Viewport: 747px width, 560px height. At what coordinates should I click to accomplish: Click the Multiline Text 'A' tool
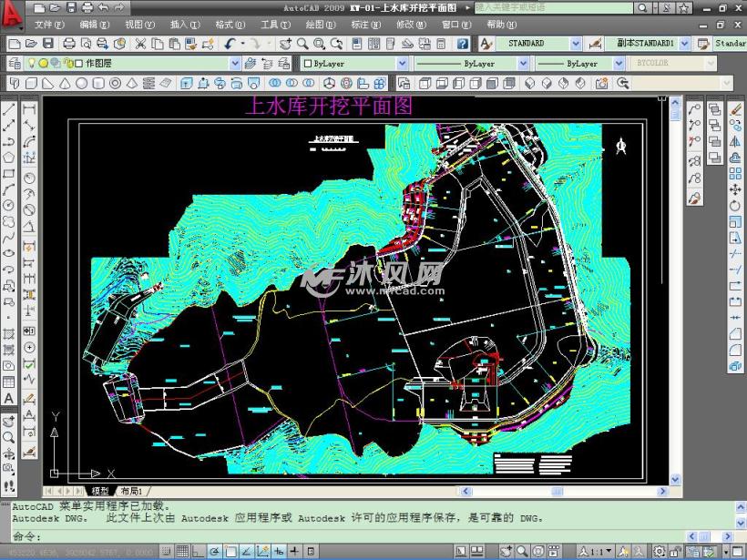tap(9, 398)
